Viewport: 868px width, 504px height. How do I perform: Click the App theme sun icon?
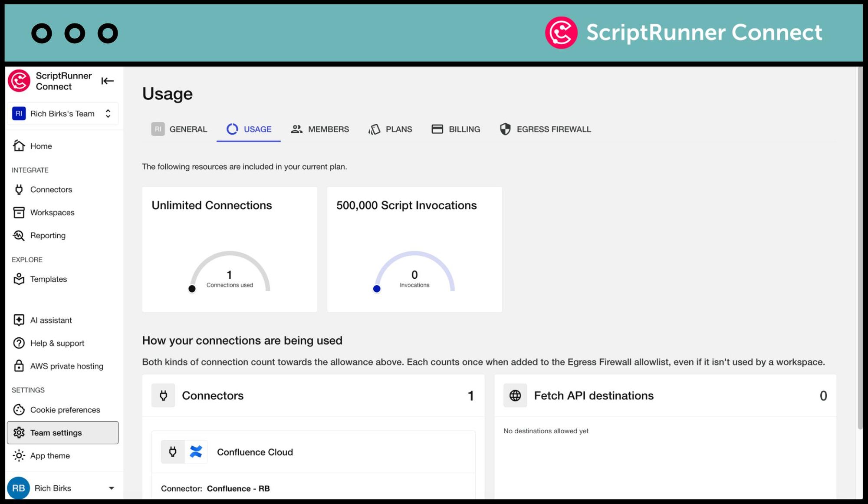(19, 455)
